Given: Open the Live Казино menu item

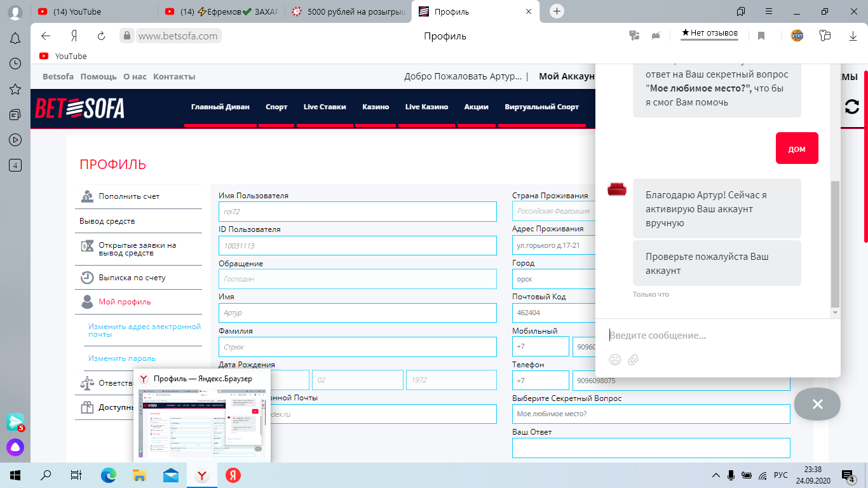Looking at the screenshot, I should tap(426, 107).
